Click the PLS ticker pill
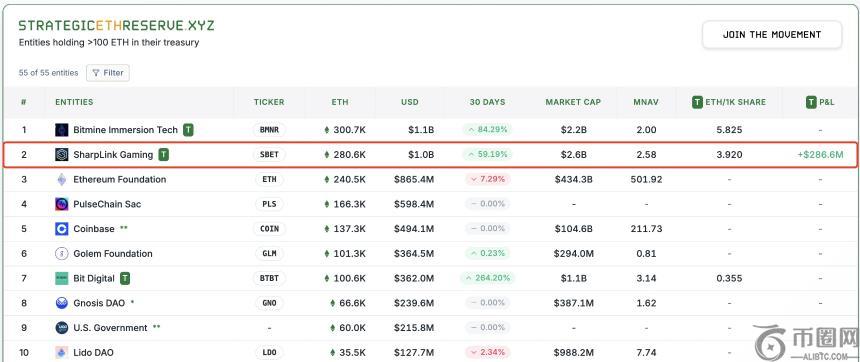The height and width of the screenshot is (362, 860). pyautogui.click(x=269, y=204)
